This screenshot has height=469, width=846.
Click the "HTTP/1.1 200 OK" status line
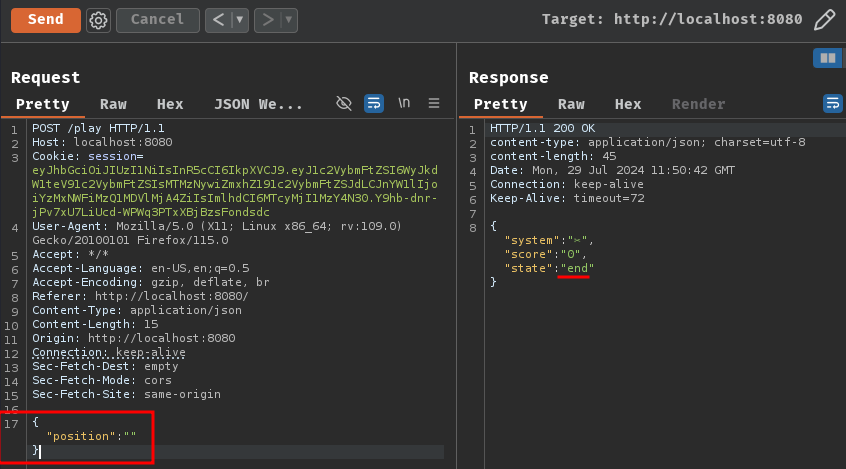(x=542, y=128)
